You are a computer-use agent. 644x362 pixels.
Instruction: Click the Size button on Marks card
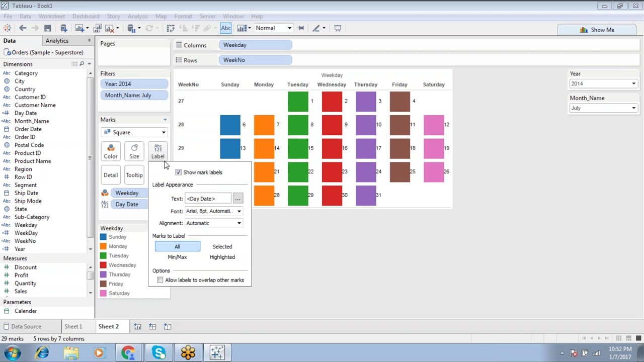pos(134,151)
